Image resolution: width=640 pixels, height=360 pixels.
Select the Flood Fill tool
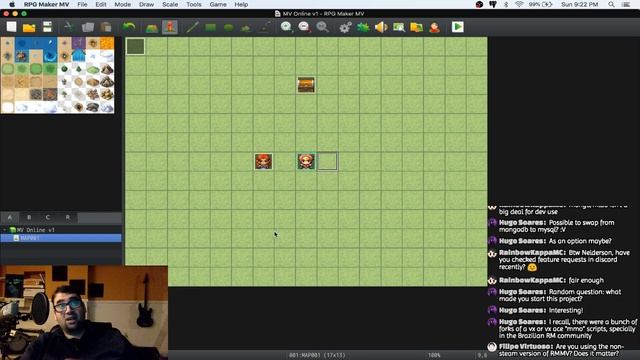tap(246, 28)
